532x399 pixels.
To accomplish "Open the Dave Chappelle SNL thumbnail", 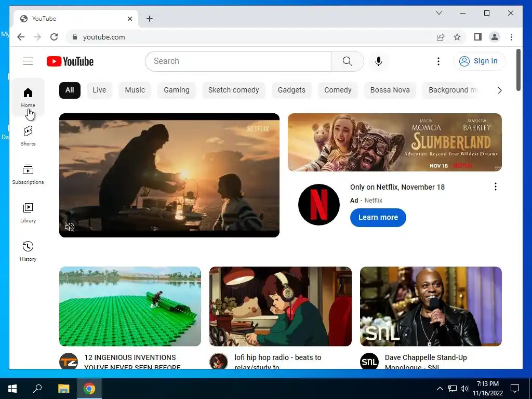I will [431, 307].
